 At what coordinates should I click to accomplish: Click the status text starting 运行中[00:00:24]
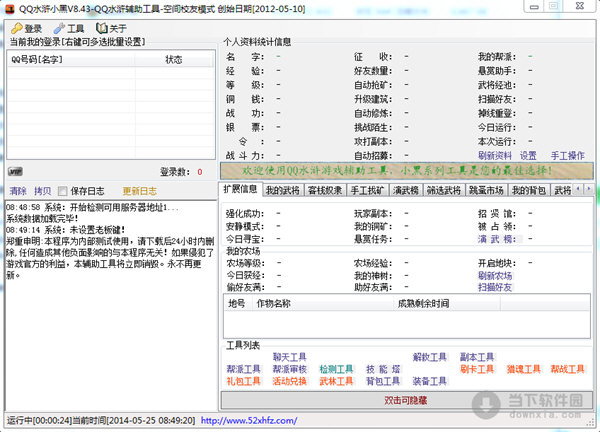click(101, 420)
